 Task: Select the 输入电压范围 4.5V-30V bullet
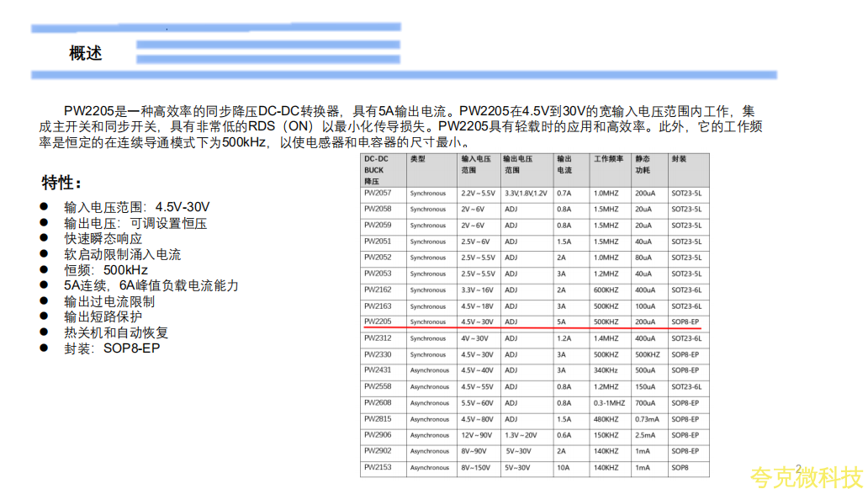click(136, 207)
